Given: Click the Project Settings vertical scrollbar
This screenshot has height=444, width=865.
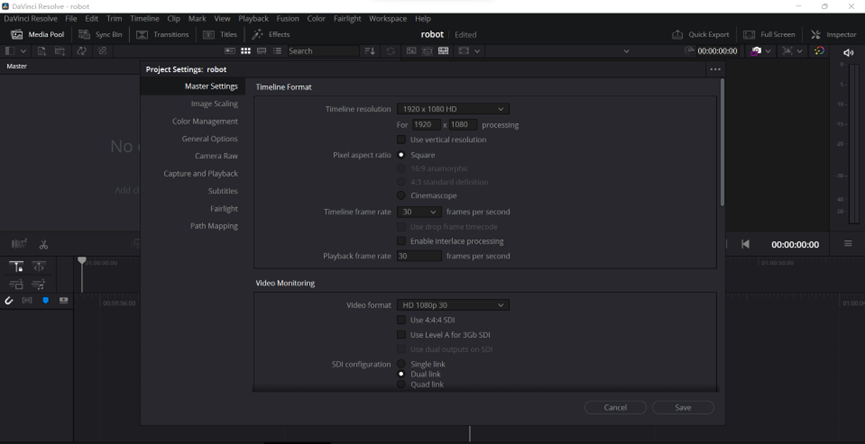Looking at the screenshot, I should point(722,143).
